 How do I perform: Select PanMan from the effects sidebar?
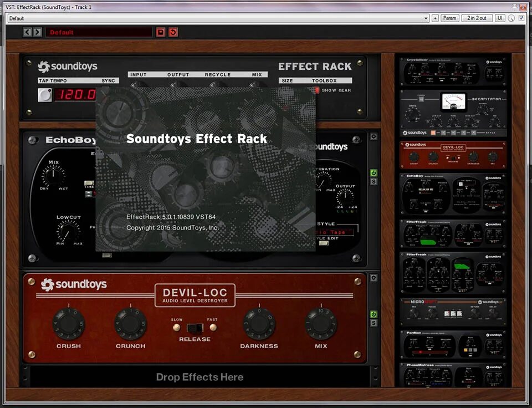453,344
